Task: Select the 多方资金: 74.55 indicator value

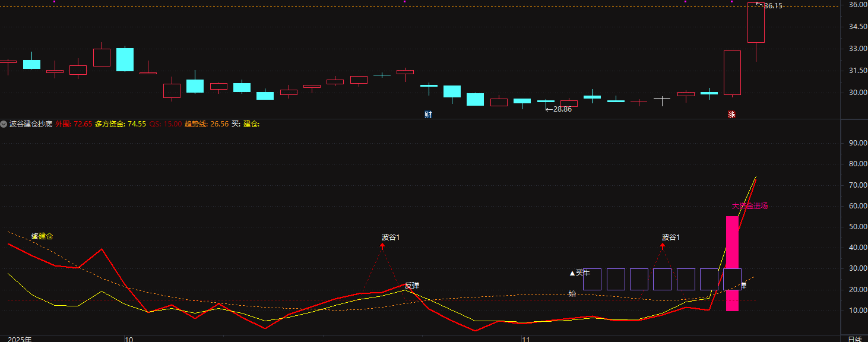Action: (x=121, y=124)
